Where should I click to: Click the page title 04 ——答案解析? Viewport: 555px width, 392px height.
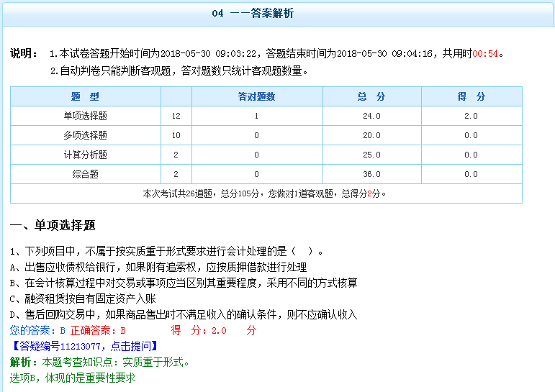(253, 14)
